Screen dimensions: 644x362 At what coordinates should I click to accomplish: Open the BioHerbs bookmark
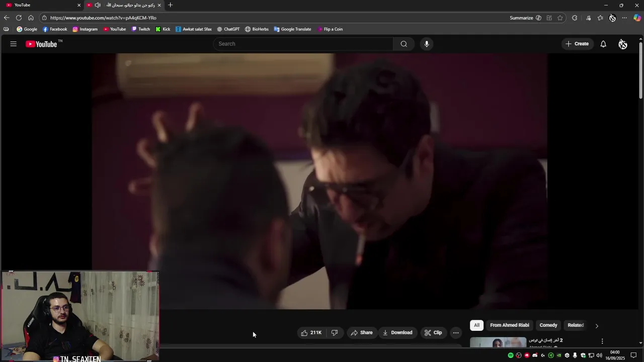[x=257, y=29]
